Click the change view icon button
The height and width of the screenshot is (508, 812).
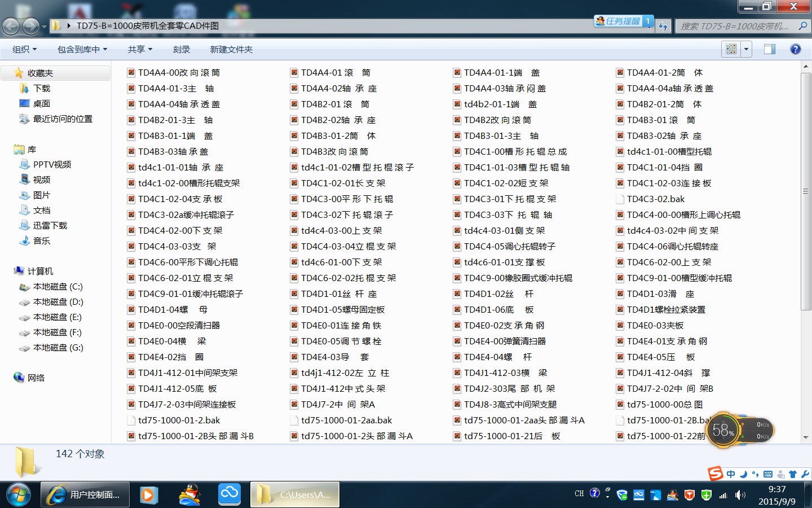(731, 49)
